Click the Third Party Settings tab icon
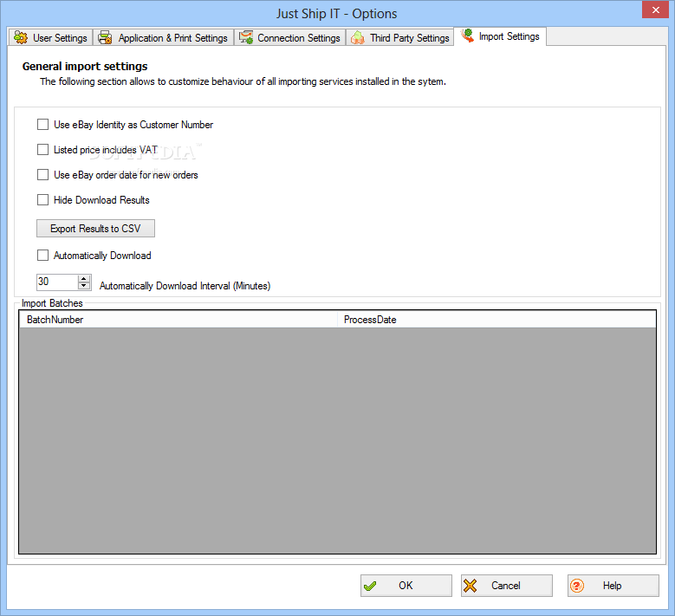The height and width of the screenshot is (616, 675). [x=357, y=38]
